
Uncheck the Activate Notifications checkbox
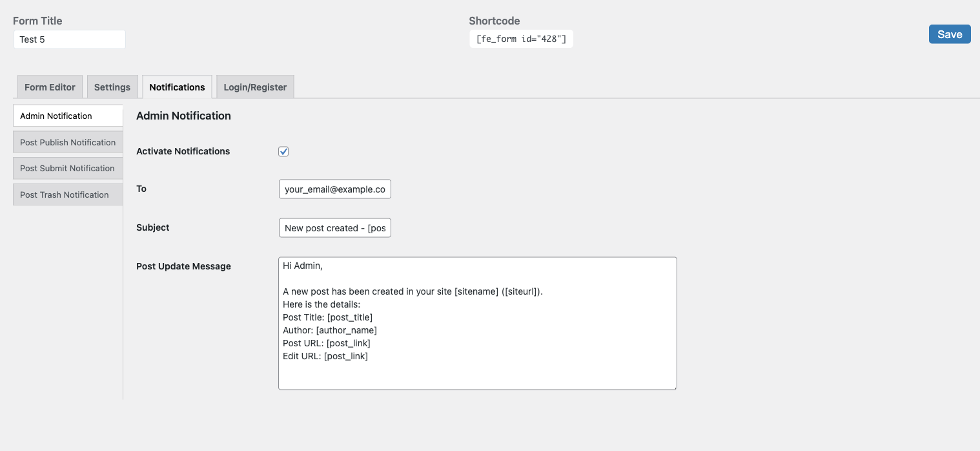[283, 152]
